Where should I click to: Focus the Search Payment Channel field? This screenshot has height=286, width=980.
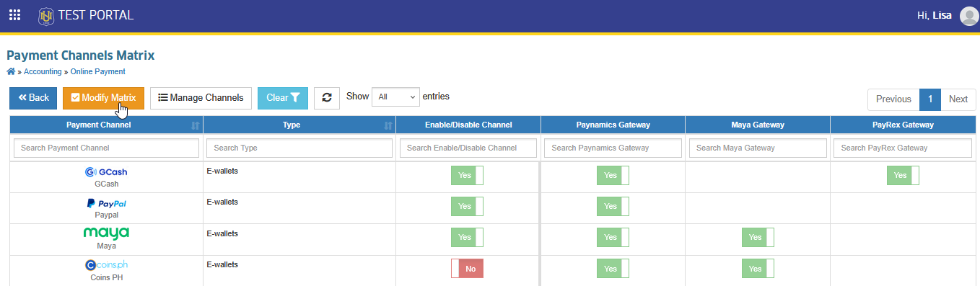tap(106, 148)
